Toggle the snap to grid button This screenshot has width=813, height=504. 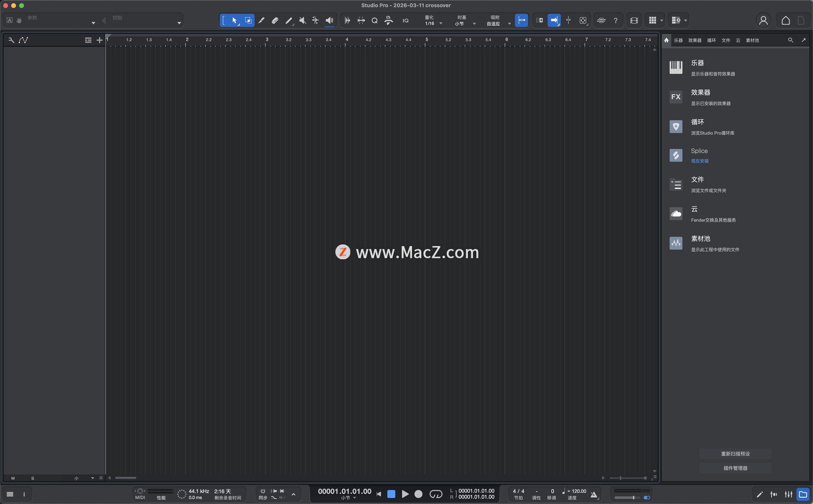pyautogui.click(x=522, y=20)
